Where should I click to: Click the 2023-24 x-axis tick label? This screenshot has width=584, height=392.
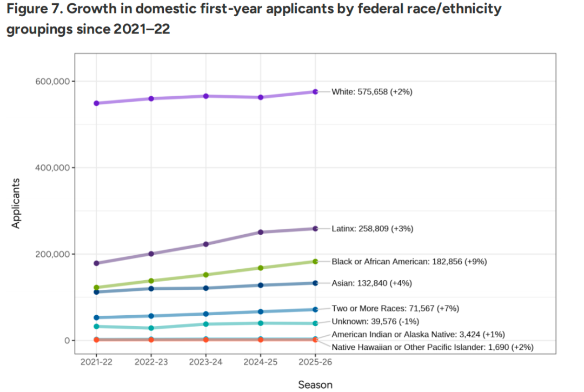click(x=206, y=362)
